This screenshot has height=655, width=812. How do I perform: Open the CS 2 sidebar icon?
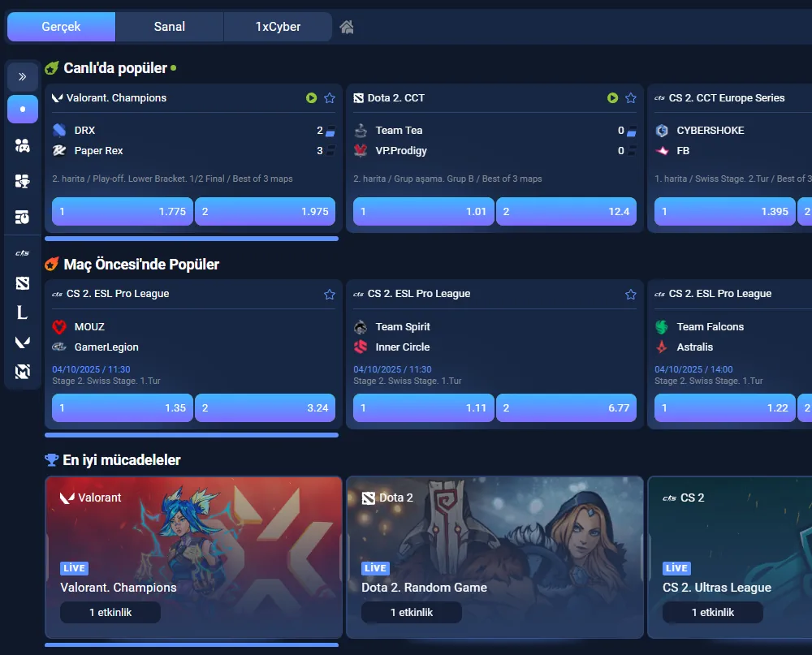pyautogui.click(x=22, y=253)
